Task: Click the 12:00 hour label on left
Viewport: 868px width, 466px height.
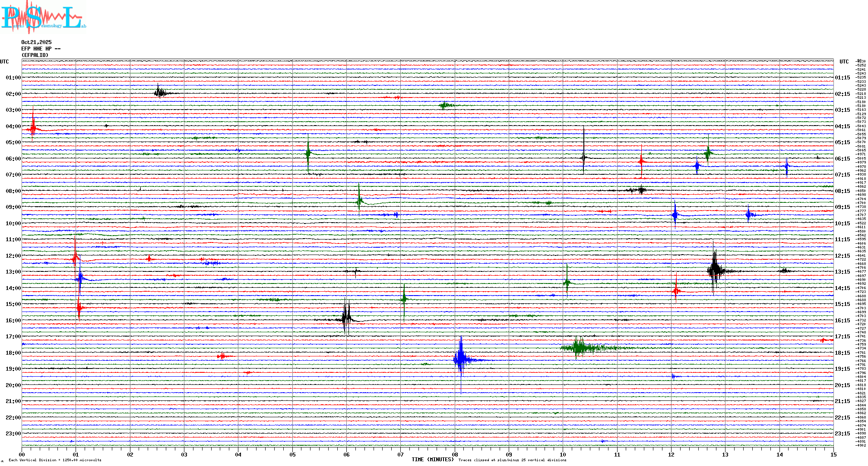Action: point(13,256)
